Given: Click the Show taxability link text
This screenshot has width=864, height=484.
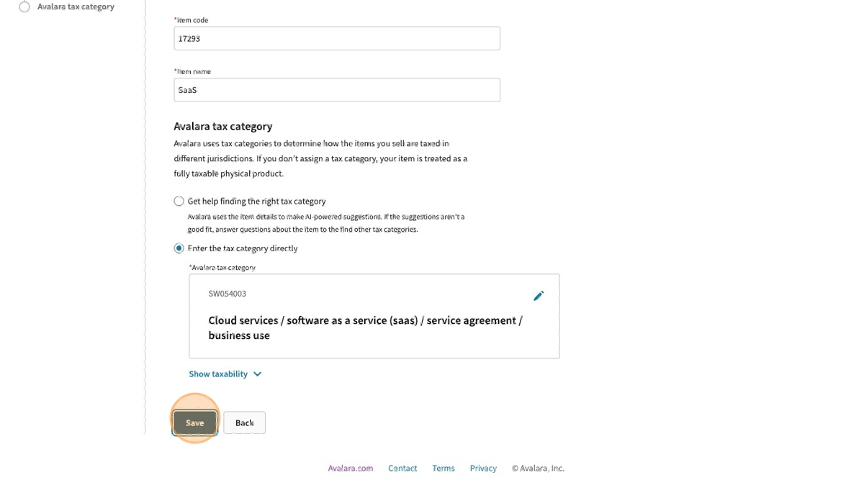Looking at the screenshot, I should (218, 374).
